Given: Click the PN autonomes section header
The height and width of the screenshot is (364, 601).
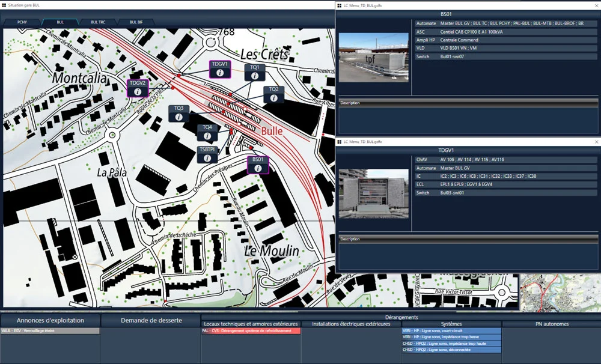Looking at the screenshot, I should [551, 324].
